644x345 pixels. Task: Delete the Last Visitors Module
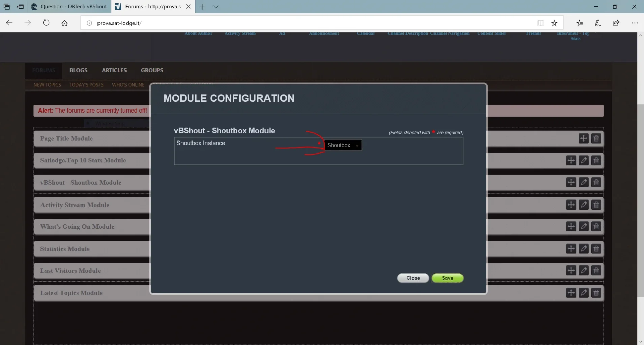pos(596,270)
